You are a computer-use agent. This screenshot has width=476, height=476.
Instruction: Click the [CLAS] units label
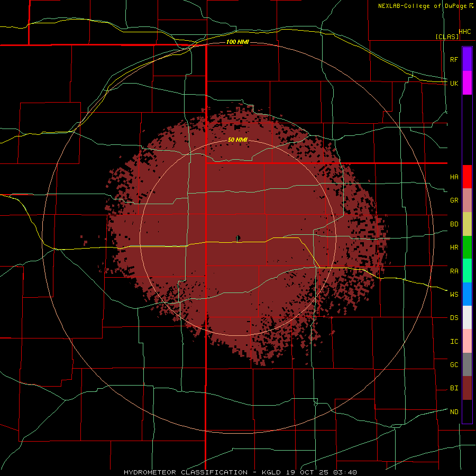pos(447,36)
